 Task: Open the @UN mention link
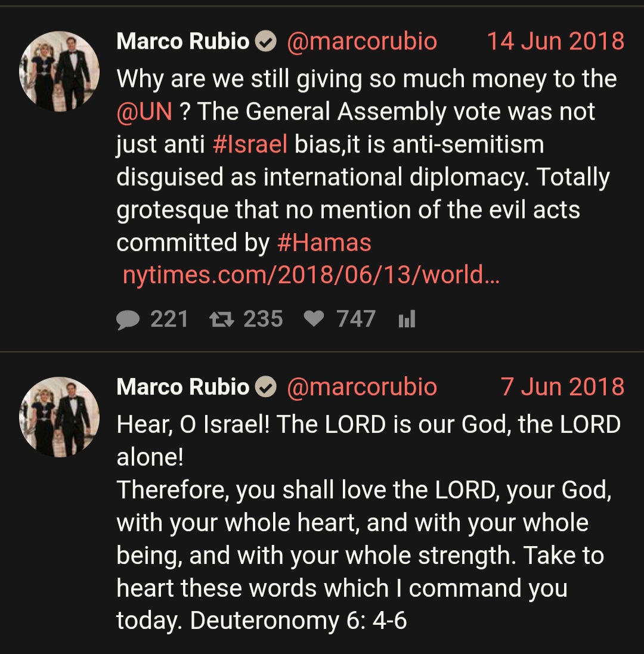pyautogui.click(x=144, y=111)
